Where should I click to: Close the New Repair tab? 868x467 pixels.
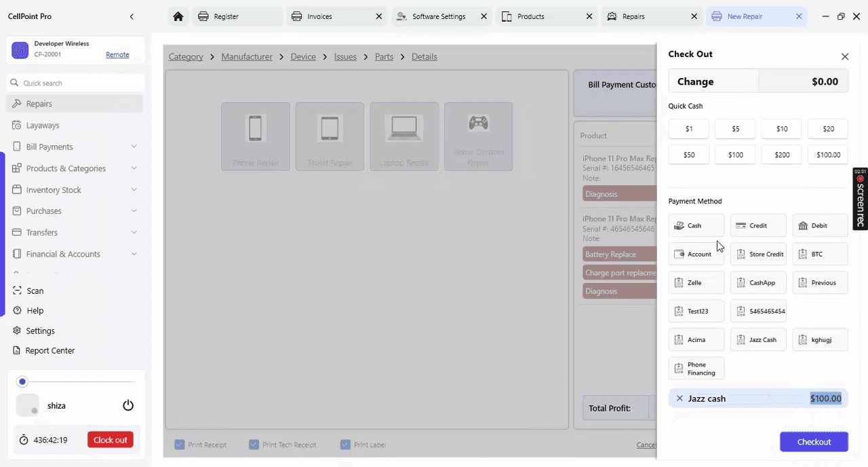coord(799,16)
